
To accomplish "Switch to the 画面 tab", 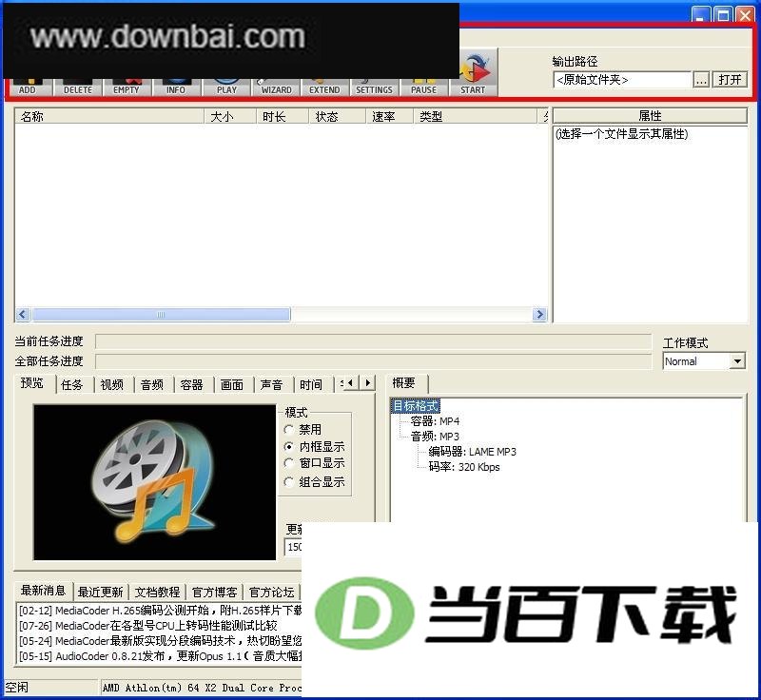I will tap(232, 385).
